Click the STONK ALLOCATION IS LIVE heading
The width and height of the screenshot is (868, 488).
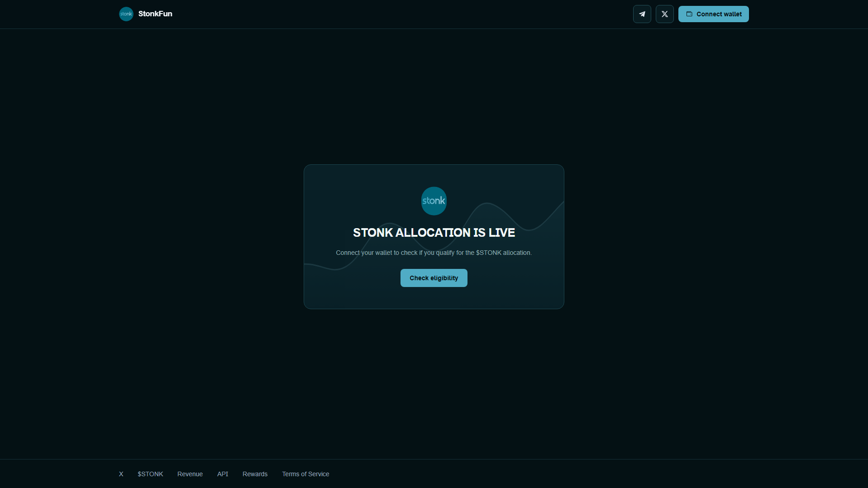(434, 233)
